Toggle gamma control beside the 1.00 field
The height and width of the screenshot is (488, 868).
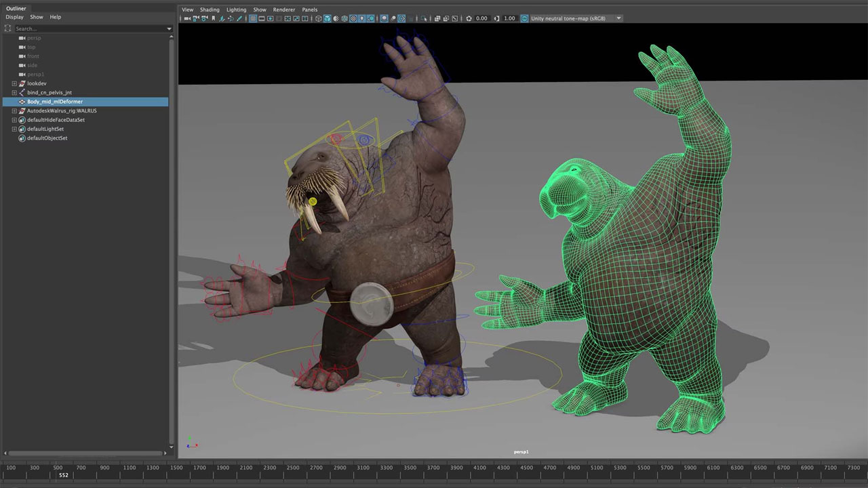496,18
